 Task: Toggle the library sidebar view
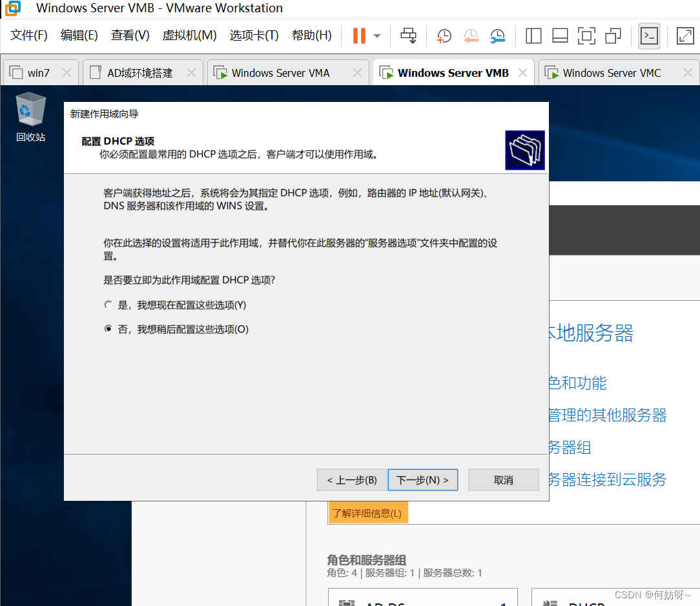pyautogui.click(x=533, y=36)
